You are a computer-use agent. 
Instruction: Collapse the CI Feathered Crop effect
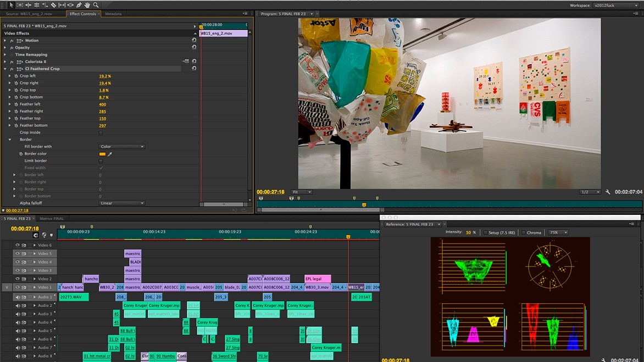click(x=5, y=69)
